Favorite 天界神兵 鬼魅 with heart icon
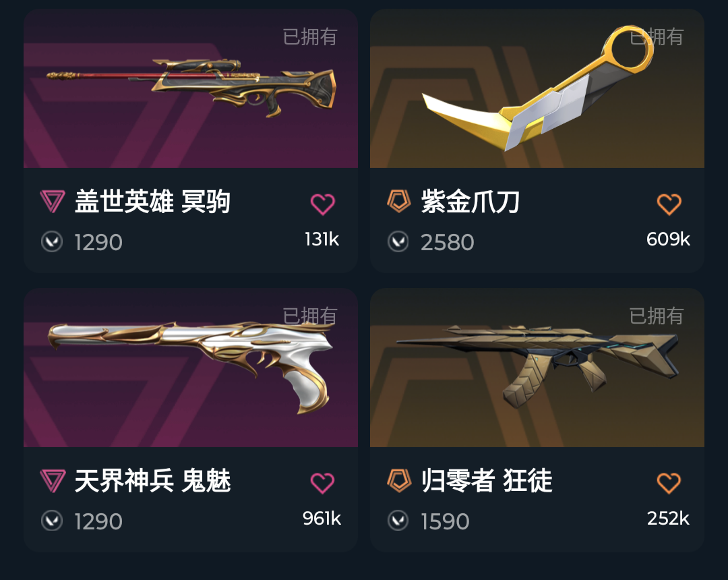Image resolution: width=728 pixels, height=580 pixels. pyautogui.click(x=322, y=484)
